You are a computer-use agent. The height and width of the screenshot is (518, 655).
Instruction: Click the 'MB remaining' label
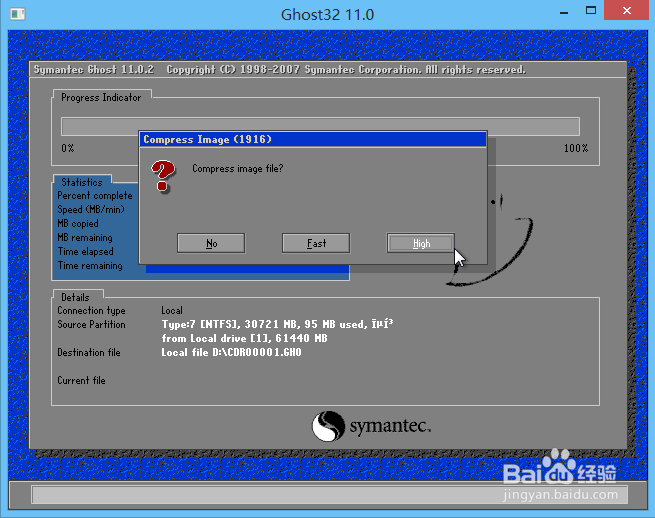[85, 237]
